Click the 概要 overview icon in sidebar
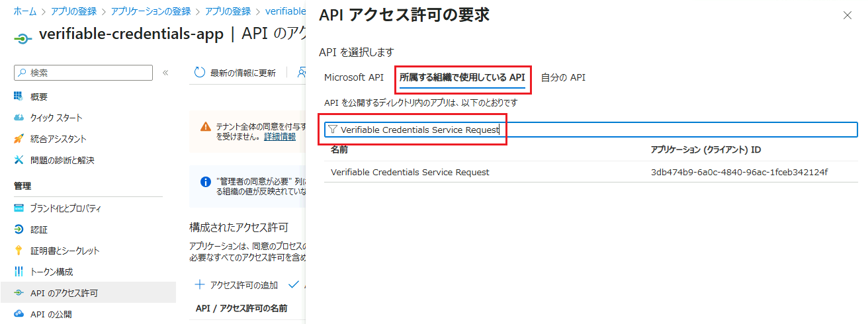 19,97
